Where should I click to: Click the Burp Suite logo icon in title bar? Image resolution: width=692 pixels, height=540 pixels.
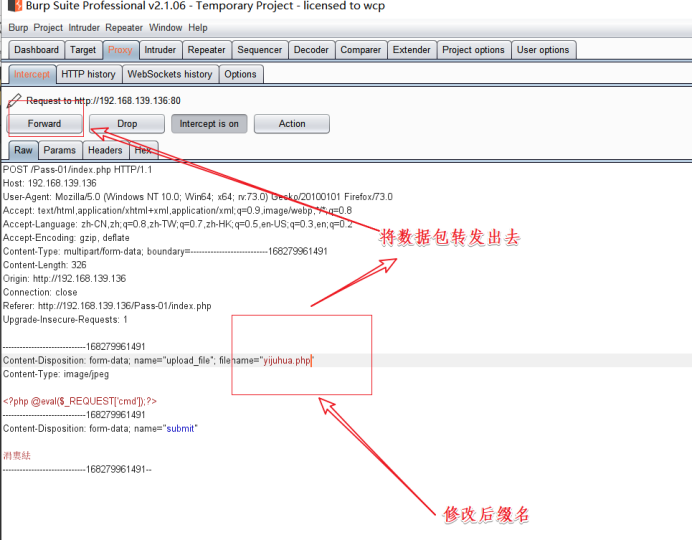(x=15, y=5)
